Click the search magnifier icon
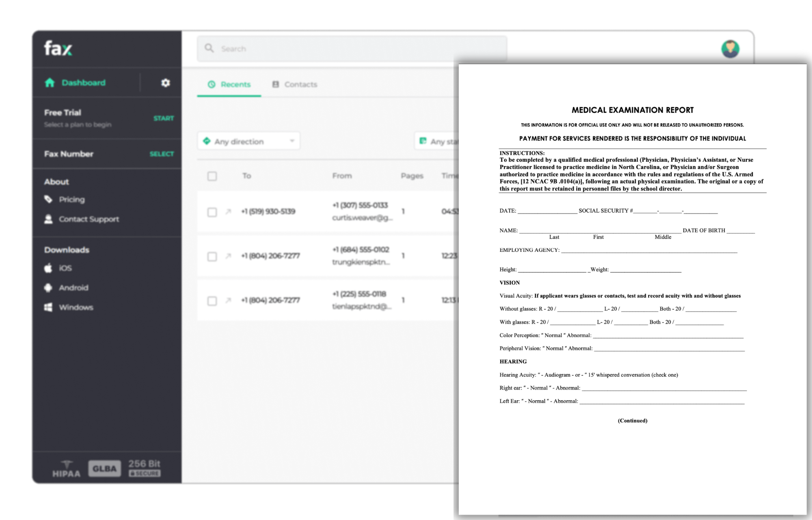The width and height of the screenshot is (812, 520). [209, 48]
